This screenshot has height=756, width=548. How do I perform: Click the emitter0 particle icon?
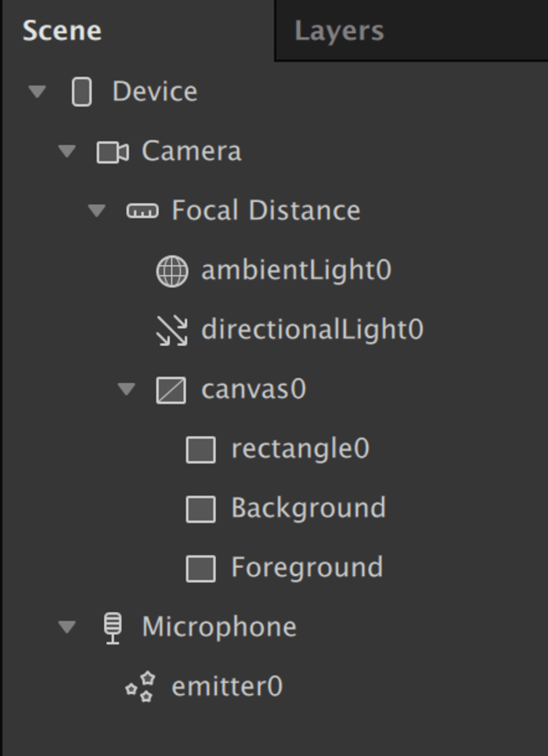[x=141, y=688]
